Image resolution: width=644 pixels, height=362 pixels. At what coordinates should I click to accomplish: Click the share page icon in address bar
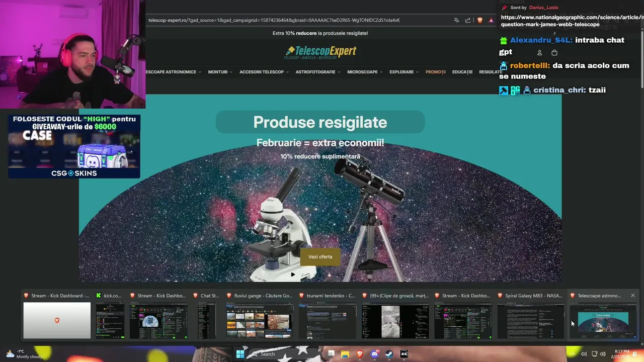pos(468,20)
